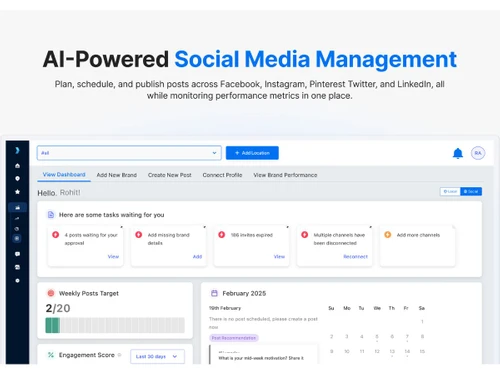
Task: Click Reconnect on the disconnected channels card
Action: [355, 256]
